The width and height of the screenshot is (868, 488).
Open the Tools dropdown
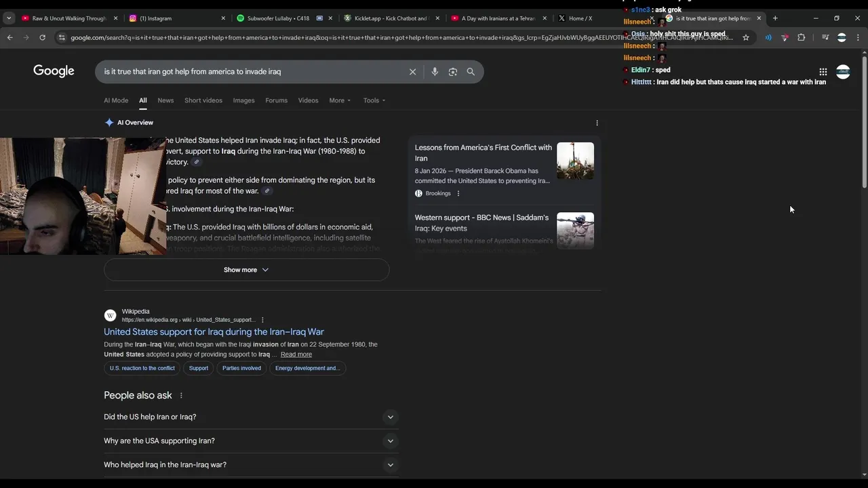pyautogui.click(x=374, y=100)
